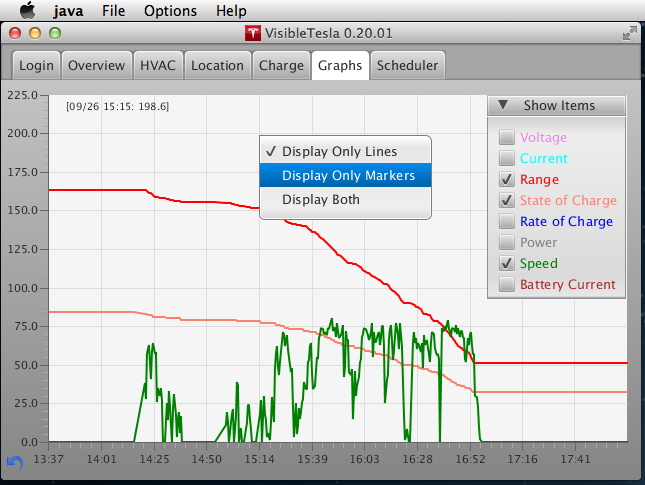Select Display Only Lines menu item
The image size is (645, 485).
tap(346, 151)
